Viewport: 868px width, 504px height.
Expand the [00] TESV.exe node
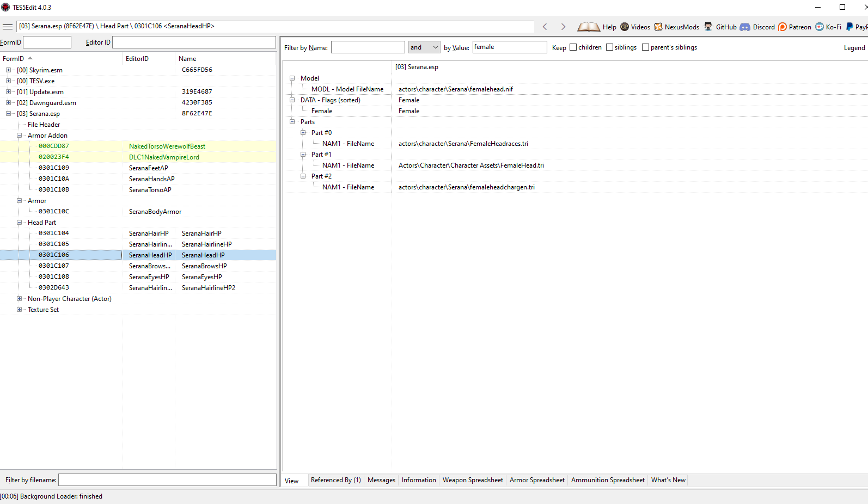click(x=8, y=81)
